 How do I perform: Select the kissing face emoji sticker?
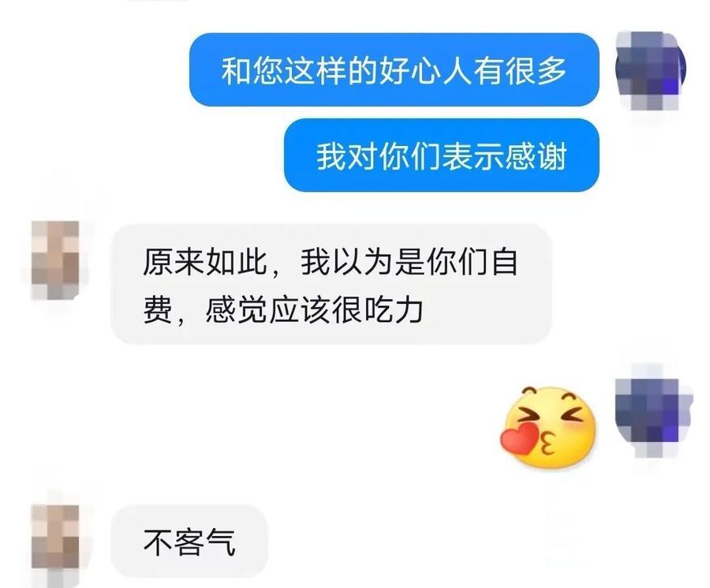click(x=549, y=427)
